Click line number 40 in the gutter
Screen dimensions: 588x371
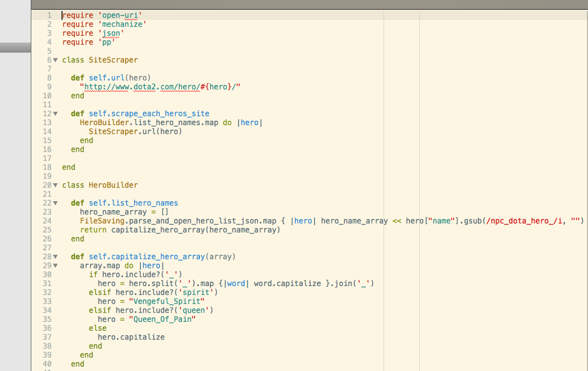[x=47, y=364]
